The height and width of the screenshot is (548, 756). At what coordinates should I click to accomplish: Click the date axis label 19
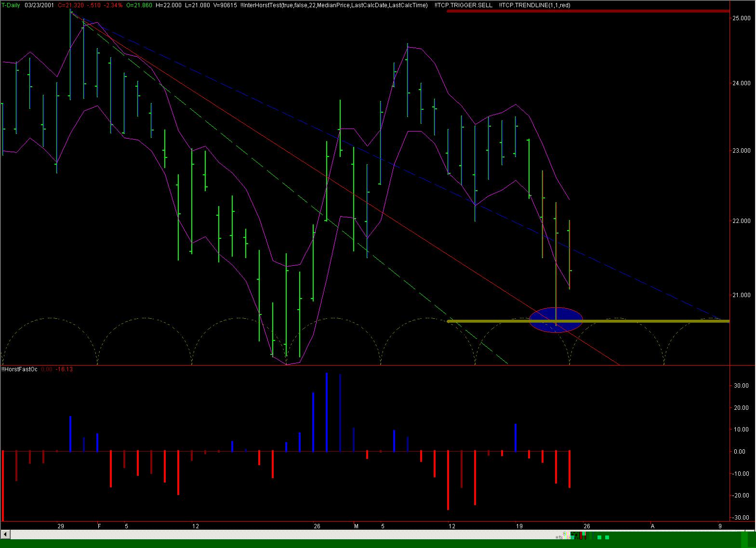coord(519,526)
